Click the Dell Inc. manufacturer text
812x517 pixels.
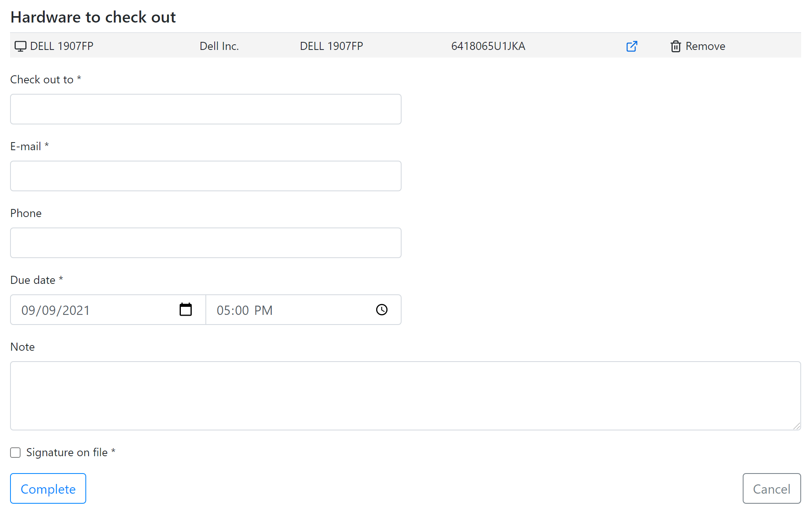(x=219, y=45)
